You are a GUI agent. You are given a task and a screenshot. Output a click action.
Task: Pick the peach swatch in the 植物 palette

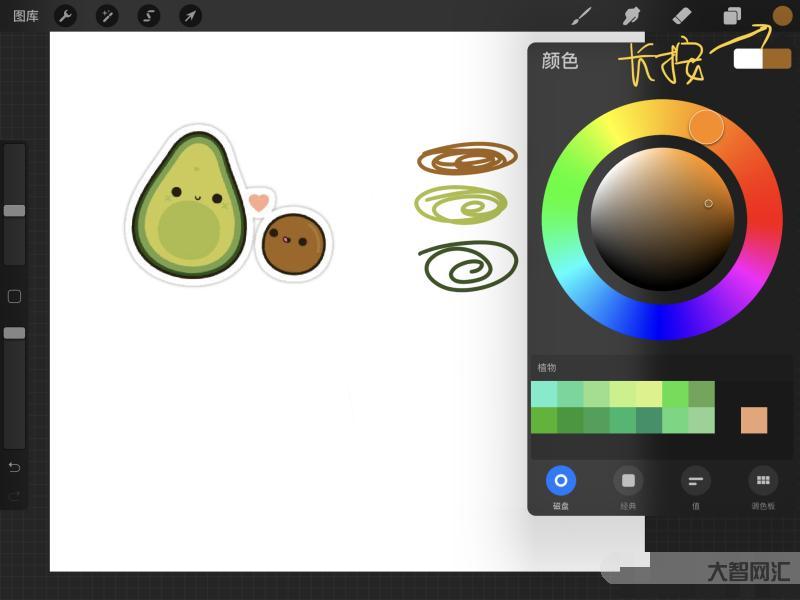754,420
